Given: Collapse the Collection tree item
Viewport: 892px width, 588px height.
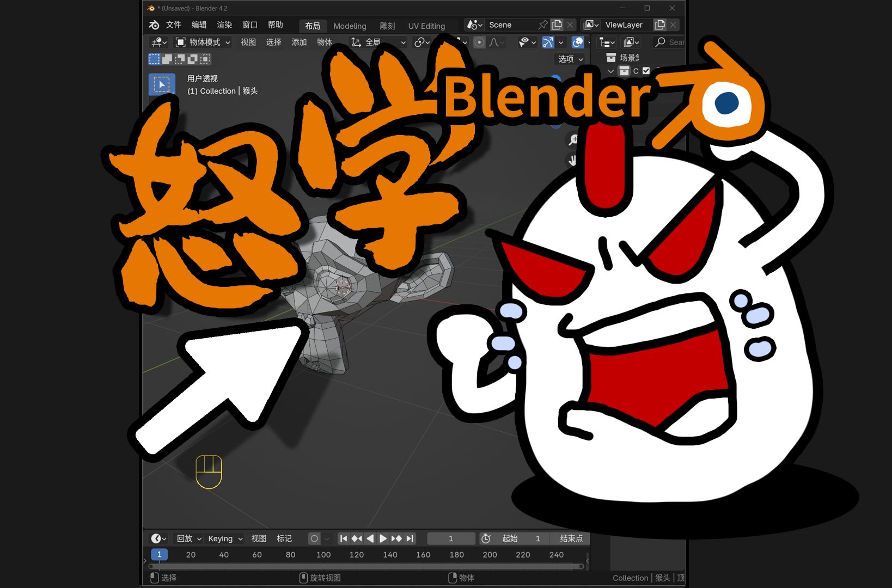Looking at the screenshot, I should click(610, 71).
